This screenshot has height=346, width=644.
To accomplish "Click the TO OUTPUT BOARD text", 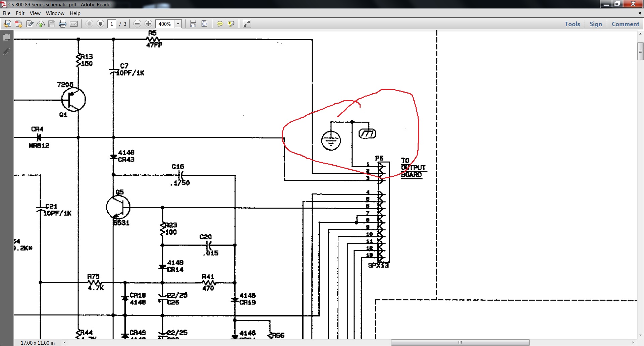I will [413, 168].
